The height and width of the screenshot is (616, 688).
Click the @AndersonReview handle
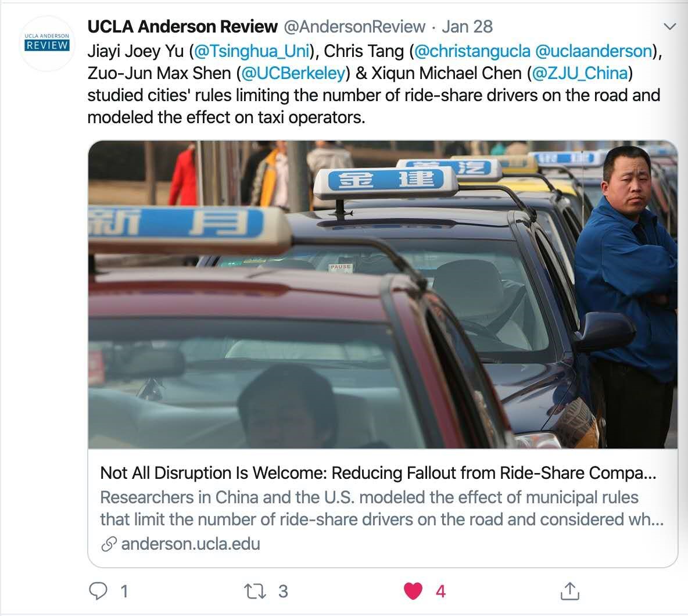coord(354,27)
